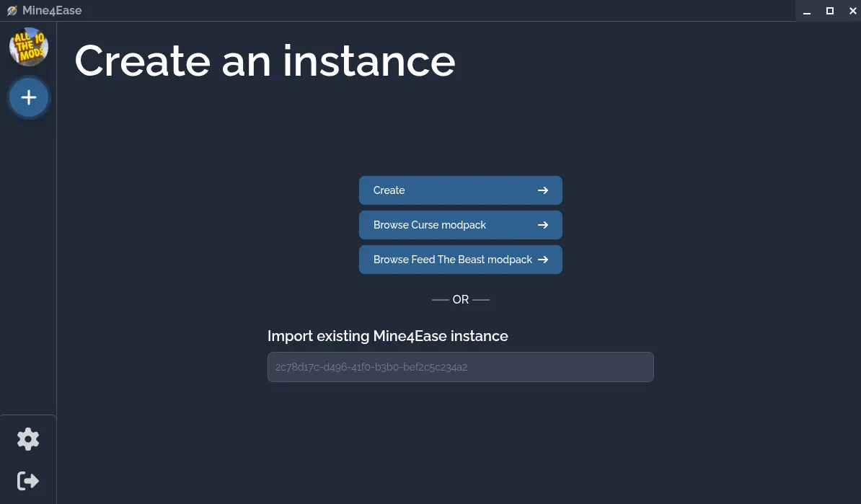Screen dimensions: 861x504
Task: Open Browse Curse modpack
Action: pyautogui.click(x=460, y=225)
